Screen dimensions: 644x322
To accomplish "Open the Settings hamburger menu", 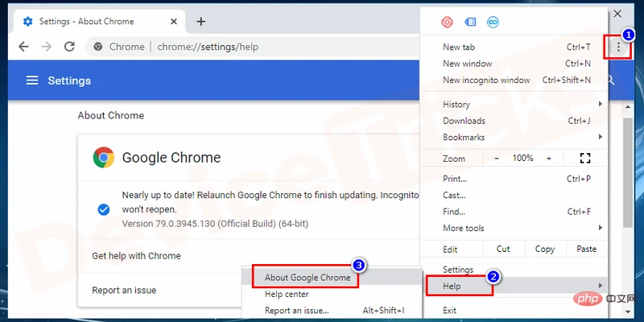I will click(x=32, y=80).
